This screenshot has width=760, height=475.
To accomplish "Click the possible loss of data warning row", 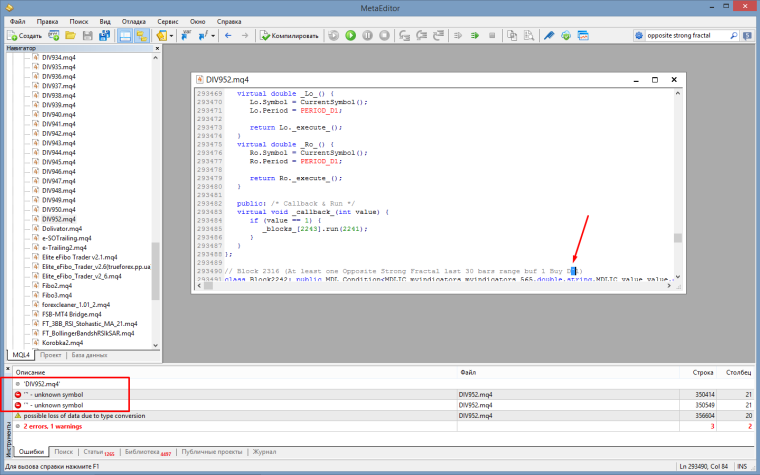I will (383, 416).
